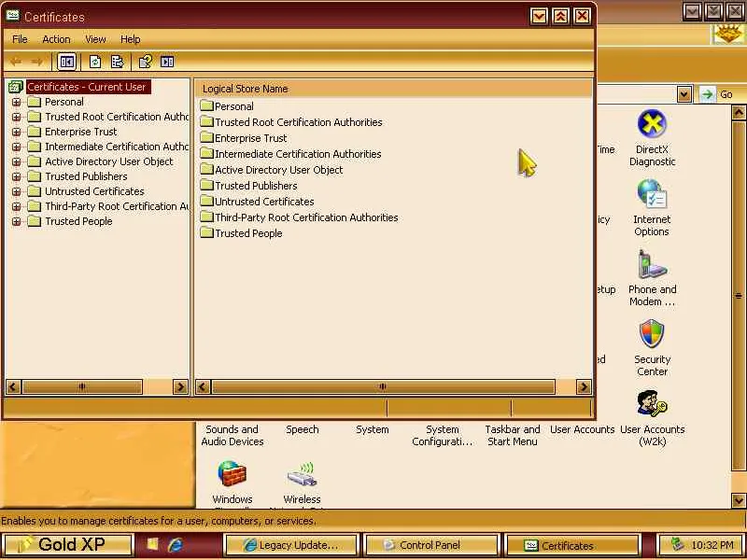Image resolution: width=747 pixels, height=560 pixels.
Task: Click the Export List toolbar icon
Action: point(118,62)
